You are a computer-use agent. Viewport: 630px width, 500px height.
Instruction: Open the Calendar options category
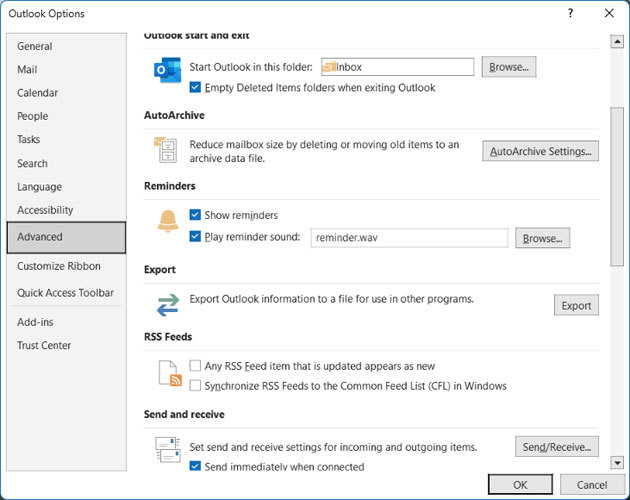66,93
